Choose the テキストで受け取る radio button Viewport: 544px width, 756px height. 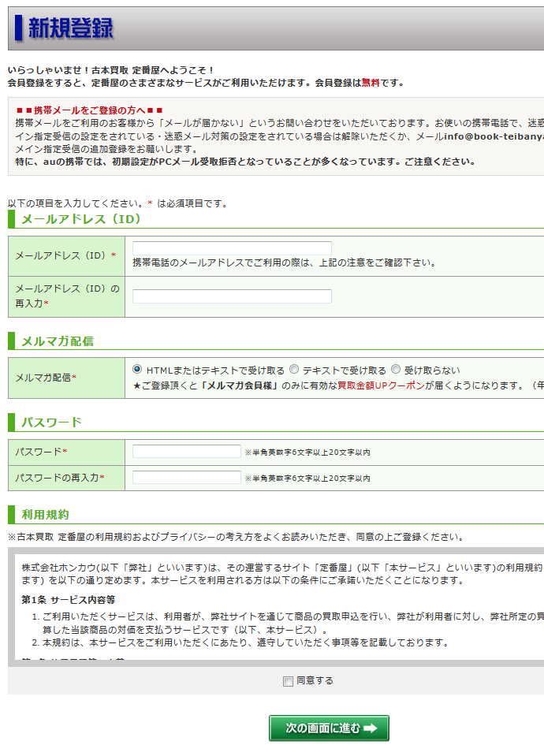(x=294, y=370)
